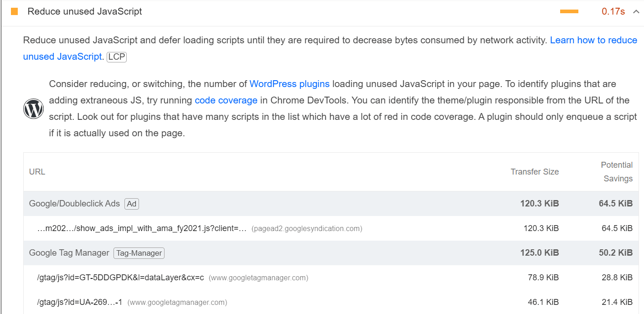Click the LCP metric badge

pyautogui.click(x=117, y=57)
